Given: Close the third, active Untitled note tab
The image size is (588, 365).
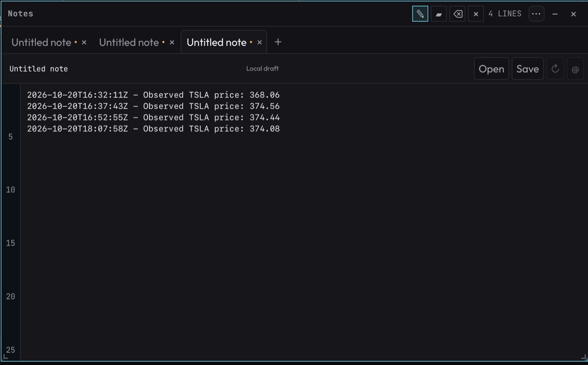Looking at the screenshot, I should point(260,42).
